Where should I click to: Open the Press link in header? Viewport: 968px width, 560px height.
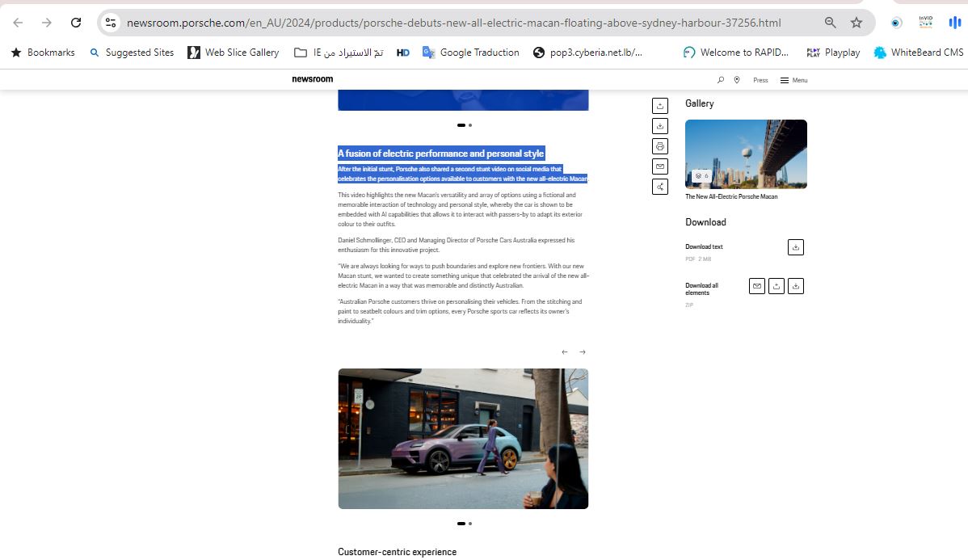[x=760, y=80]
